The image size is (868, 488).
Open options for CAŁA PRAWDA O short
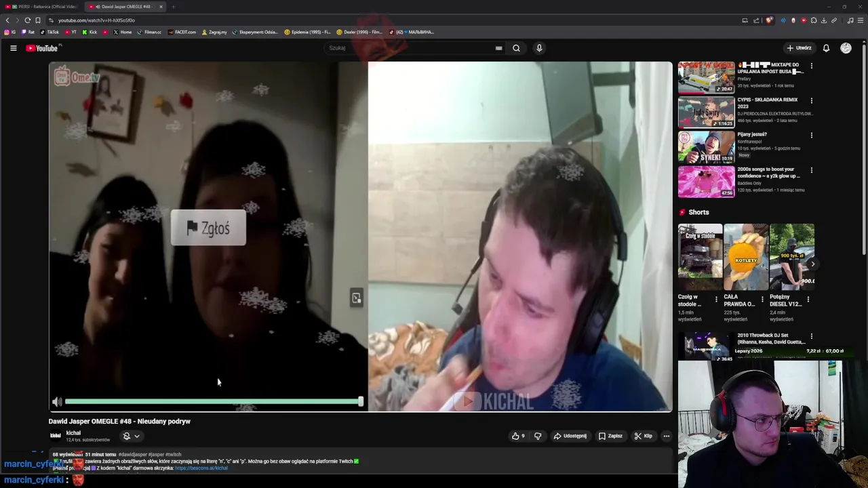pos(762,298)
